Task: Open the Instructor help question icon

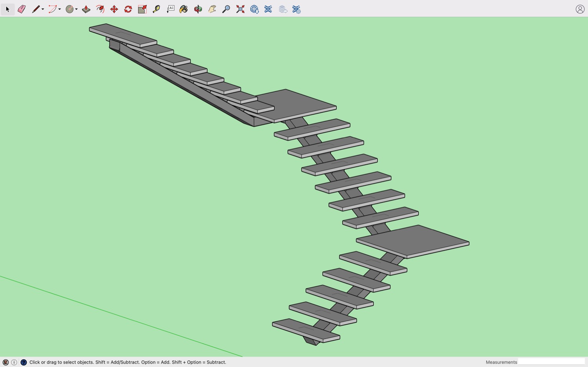Action: click(24, 362)
